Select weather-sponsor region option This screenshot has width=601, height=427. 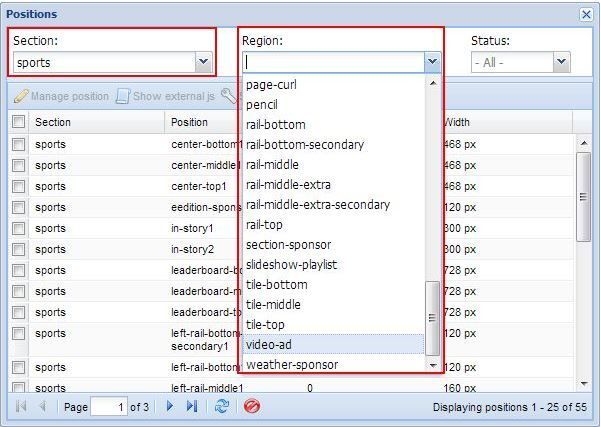point(333,365)
